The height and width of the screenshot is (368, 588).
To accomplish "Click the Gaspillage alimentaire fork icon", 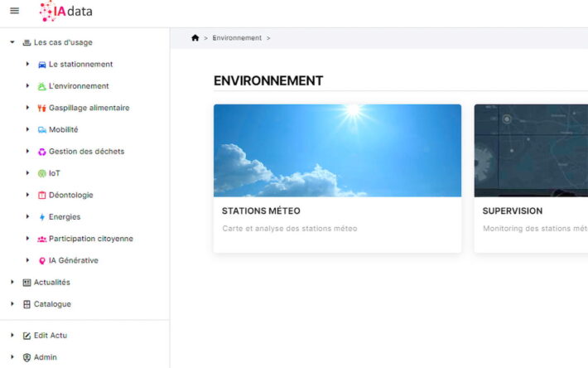I will pyautogui.click(x=42, y=108).
